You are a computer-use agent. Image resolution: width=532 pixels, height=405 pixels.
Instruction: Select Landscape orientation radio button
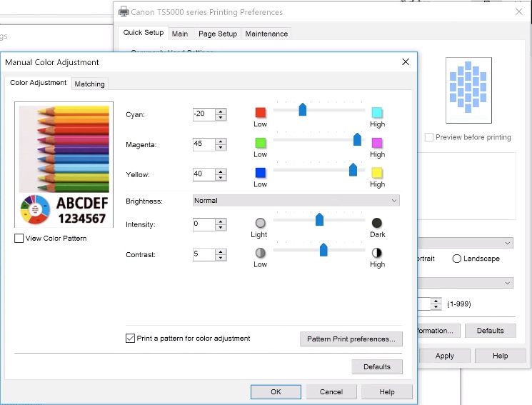click(457, 259)
